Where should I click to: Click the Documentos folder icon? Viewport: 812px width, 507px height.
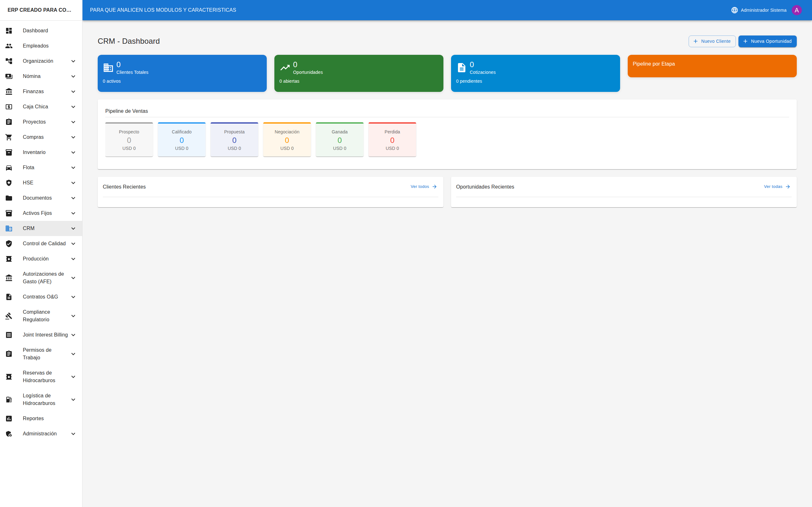(9, 198)
